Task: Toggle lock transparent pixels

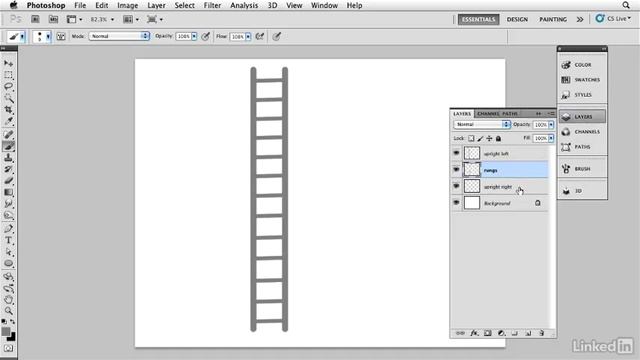Action: coord(471,138)
